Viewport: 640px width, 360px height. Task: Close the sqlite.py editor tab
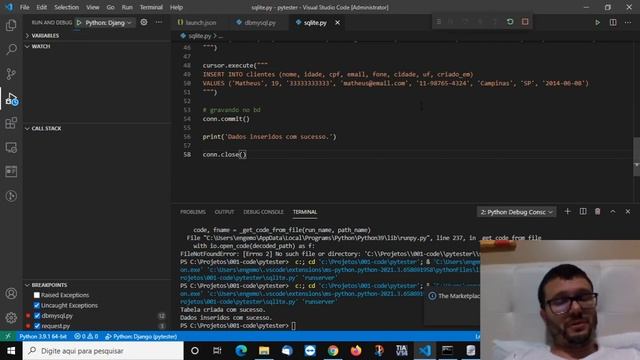[338, 22]
